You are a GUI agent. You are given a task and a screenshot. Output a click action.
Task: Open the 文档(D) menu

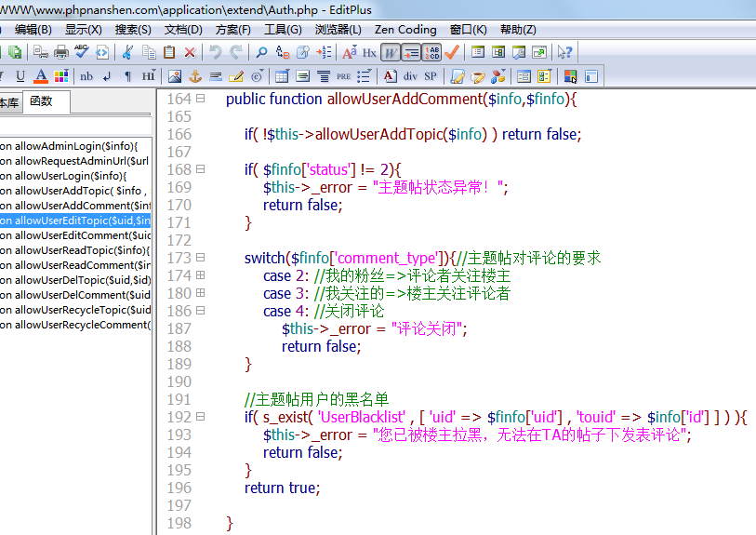pos(183,30)
